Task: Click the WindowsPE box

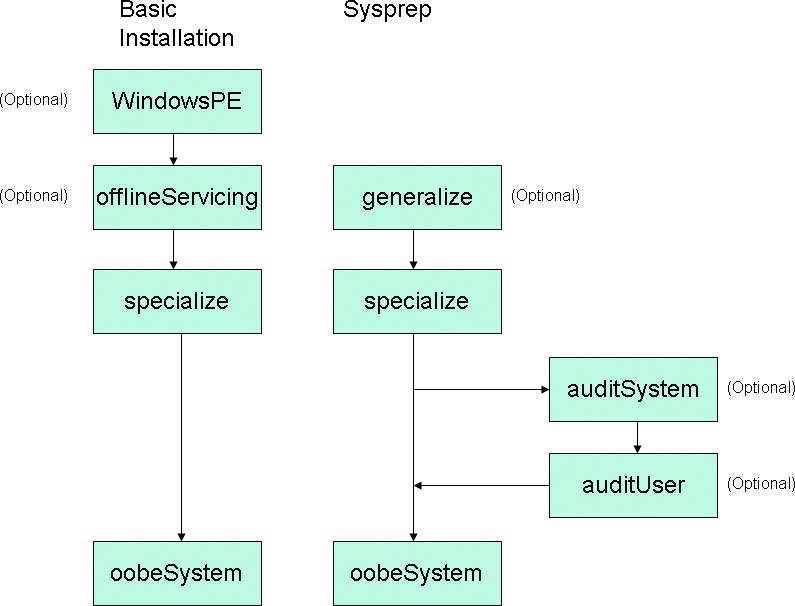Action: [177, 101]
